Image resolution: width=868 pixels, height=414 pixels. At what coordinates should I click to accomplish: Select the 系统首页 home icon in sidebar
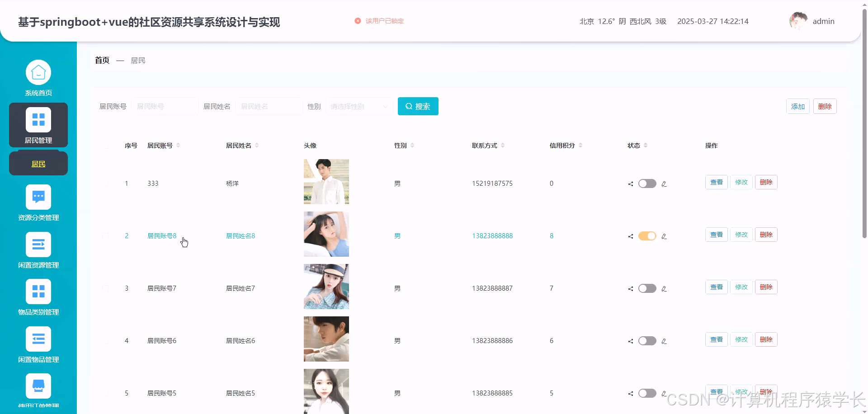(38, 72)
